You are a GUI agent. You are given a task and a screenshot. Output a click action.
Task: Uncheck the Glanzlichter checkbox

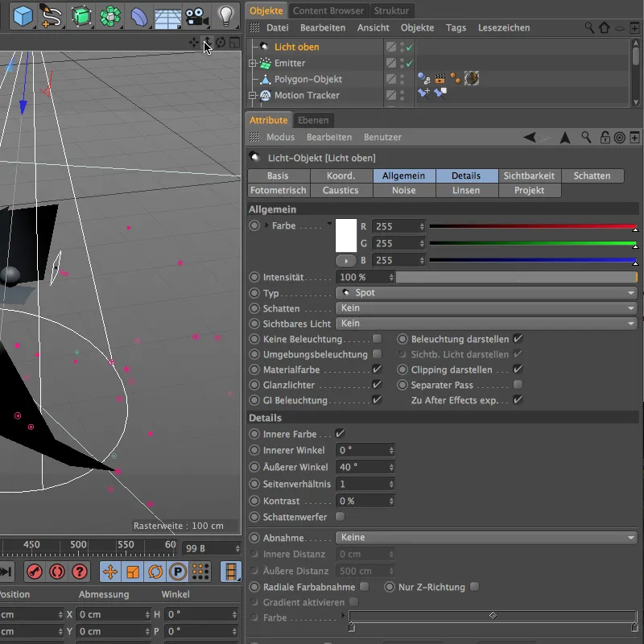tap(377, 385)
